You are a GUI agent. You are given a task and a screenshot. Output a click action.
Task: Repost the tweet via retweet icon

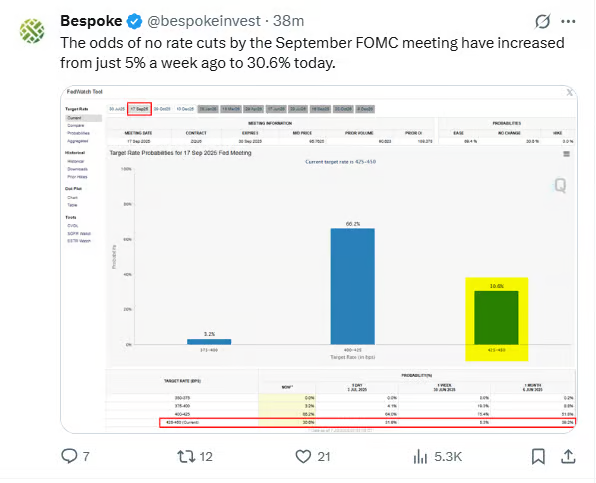186,456
